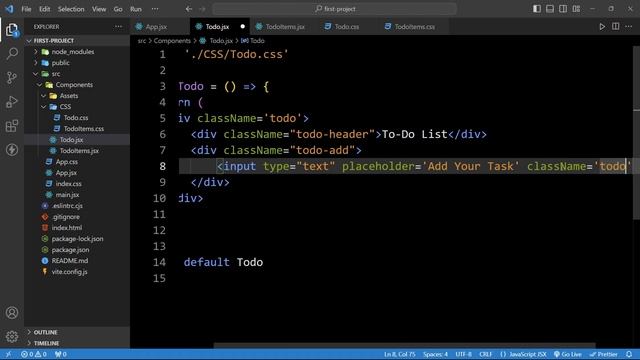The image size is (640, 360).
Task: Select Components in the breadcrumb path
Action: 172,41
